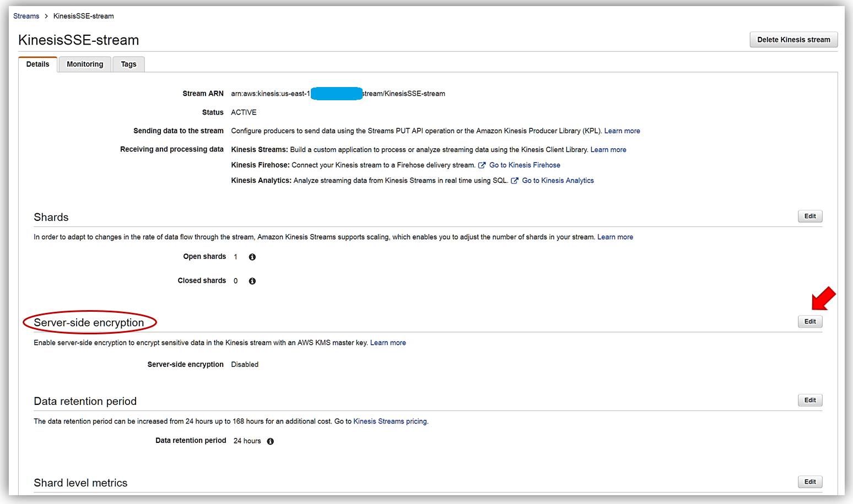This screenshot has height=504, width=853.
Task: Switch to the Monitoring tab
Action: 85,64
